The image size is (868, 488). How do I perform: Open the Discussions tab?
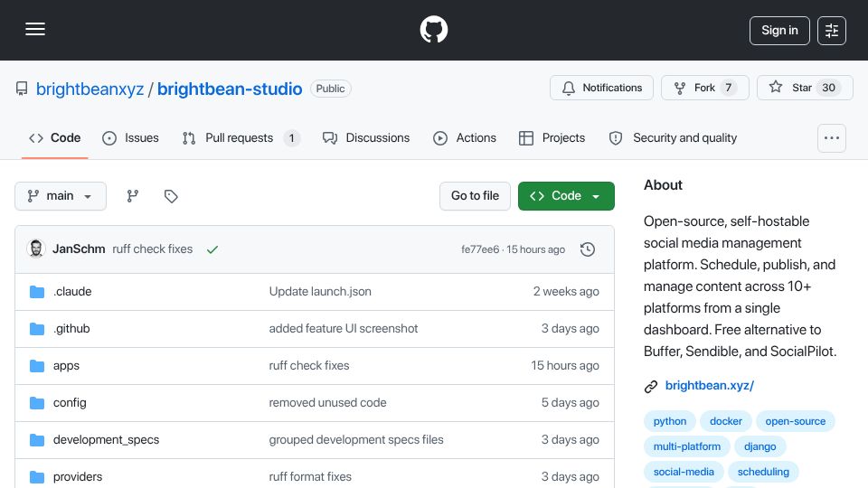[366, 137]
